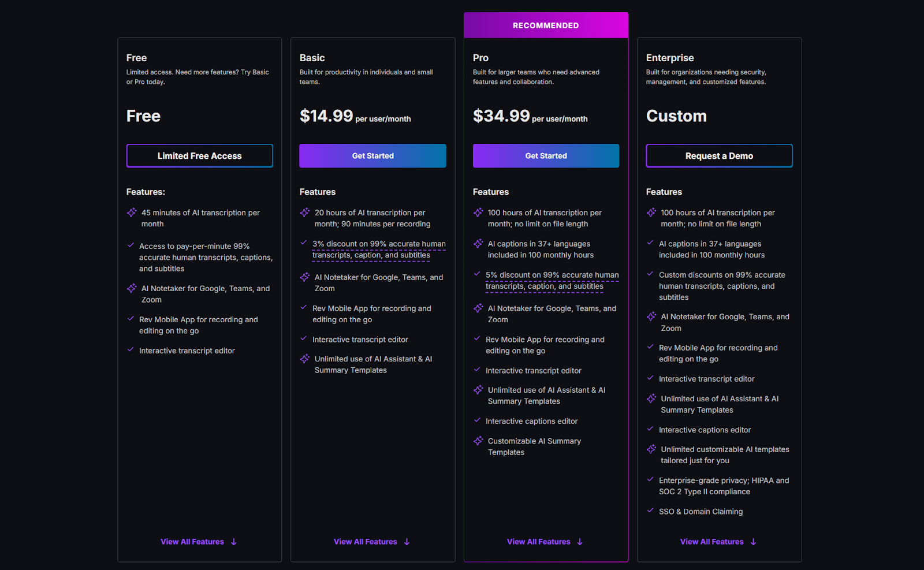This screenshot has width=924, height=570.
Task: Click the checkmark beside Enterprise-grade privacy; HIPAA
Action: (x=650, y=480)
